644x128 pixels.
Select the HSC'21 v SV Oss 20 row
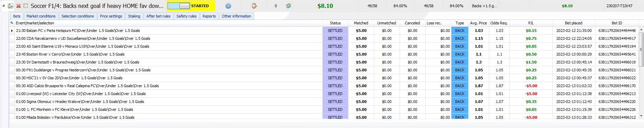click(324, 78)
